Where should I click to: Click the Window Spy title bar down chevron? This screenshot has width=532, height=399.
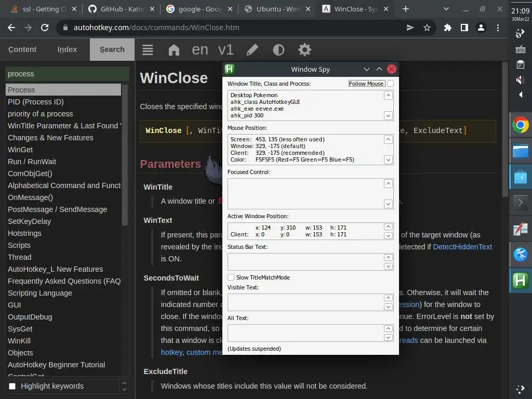pos(366,69)
